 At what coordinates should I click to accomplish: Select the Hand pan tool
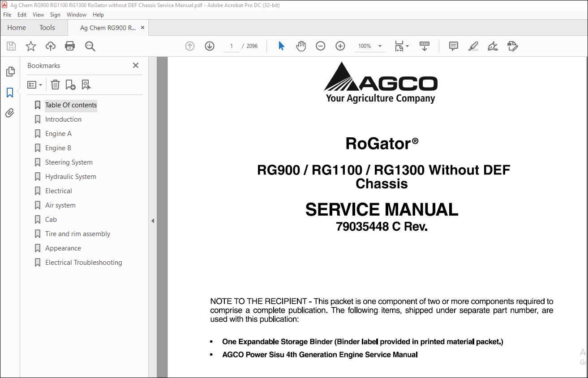tap(301, 46)
